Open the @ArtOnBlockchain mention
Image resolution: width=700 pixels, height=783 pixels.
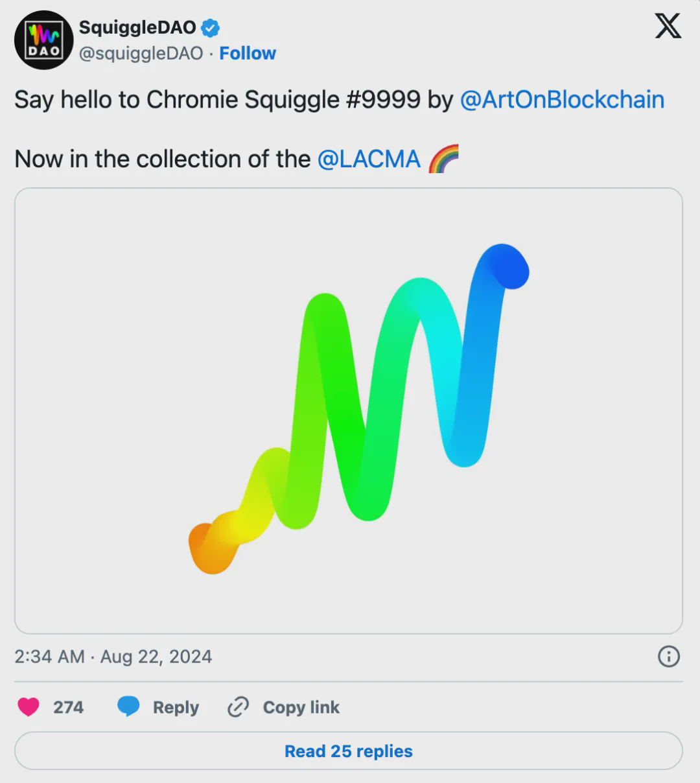(x=562, y=100)
